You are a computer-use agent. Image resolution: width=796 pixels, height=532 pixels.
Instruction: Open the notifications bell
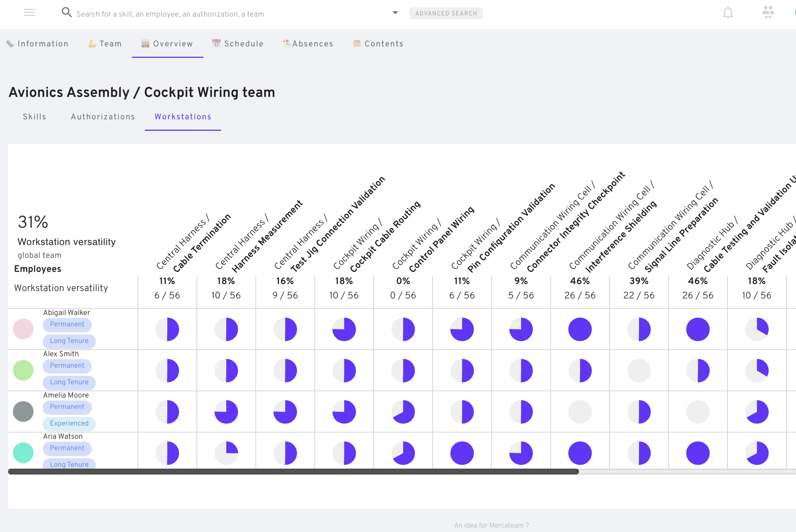(x=728, y=13)
